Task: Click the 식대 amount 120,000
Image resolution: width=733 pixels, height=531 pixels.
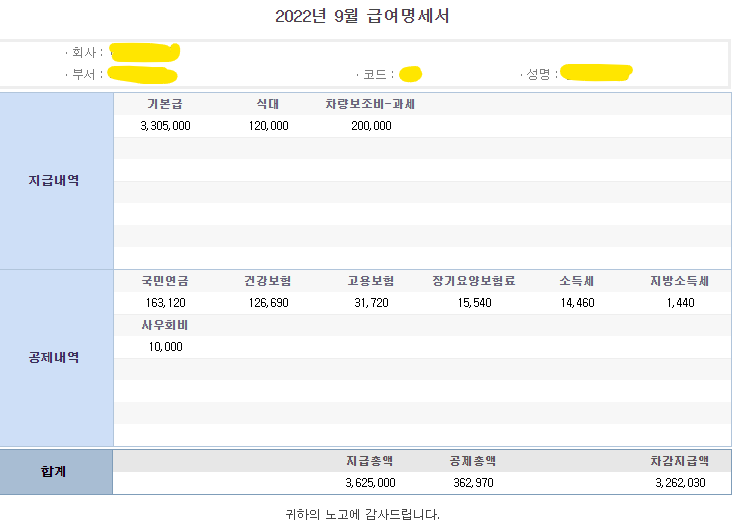Action: point(268,126)
